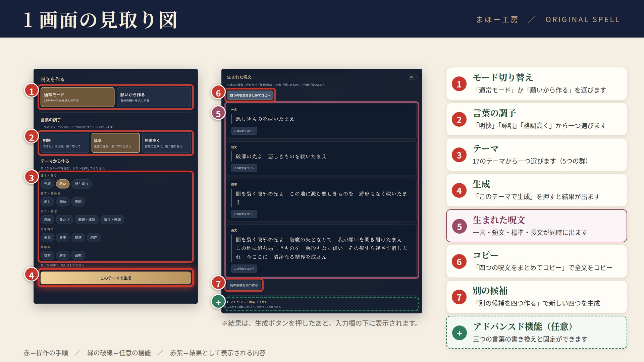Viewport: 644px width, 362px height.
Task: Click the このテーマで生成 button
Action: (116, 278)
